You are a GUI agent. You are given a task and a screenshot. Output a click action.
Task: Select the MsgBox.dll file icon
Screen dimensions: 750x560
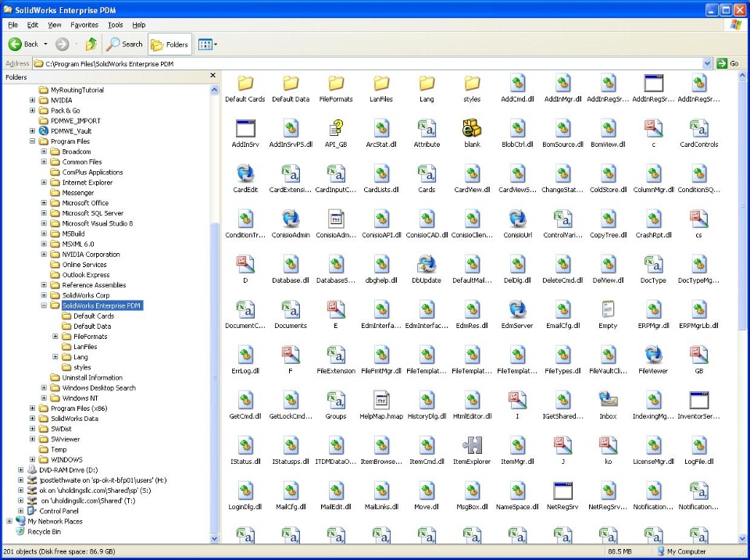pos(472,491)
